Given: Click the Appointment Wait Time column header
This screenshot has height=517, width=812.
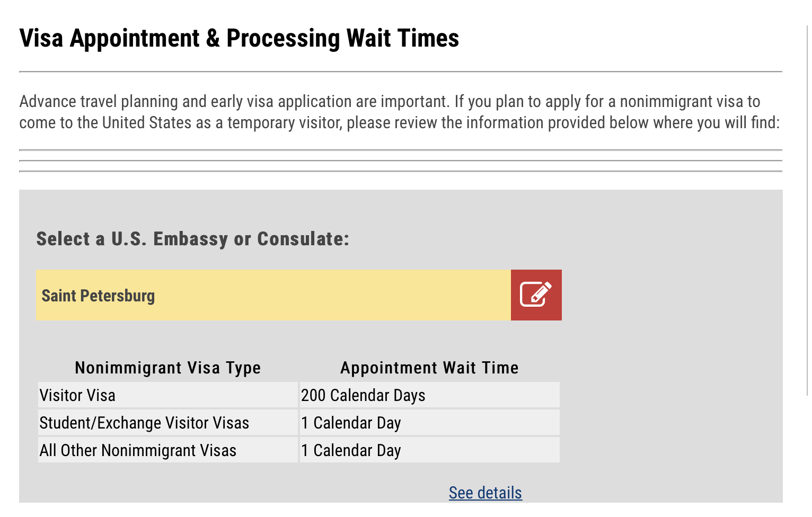Looking at the screenshot, I should 429,368.
